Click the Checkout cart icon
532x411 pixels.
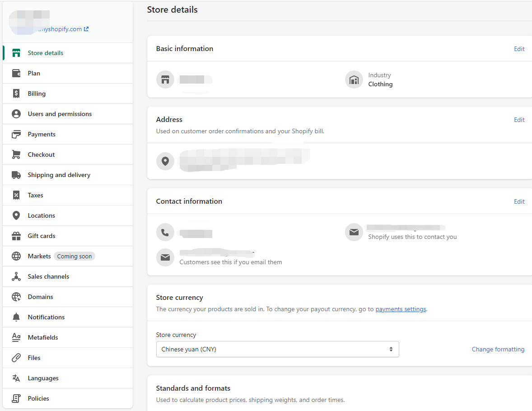[x=16, y=154]
